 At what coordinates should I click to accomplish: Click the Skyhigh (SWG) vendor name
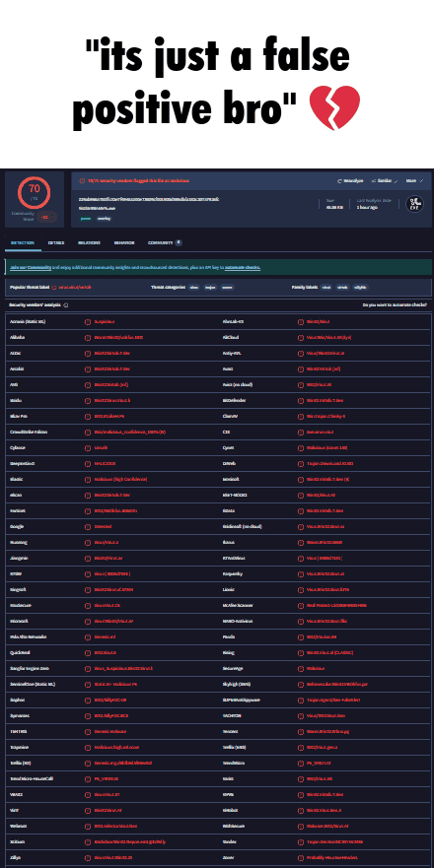tap(236, 684)
